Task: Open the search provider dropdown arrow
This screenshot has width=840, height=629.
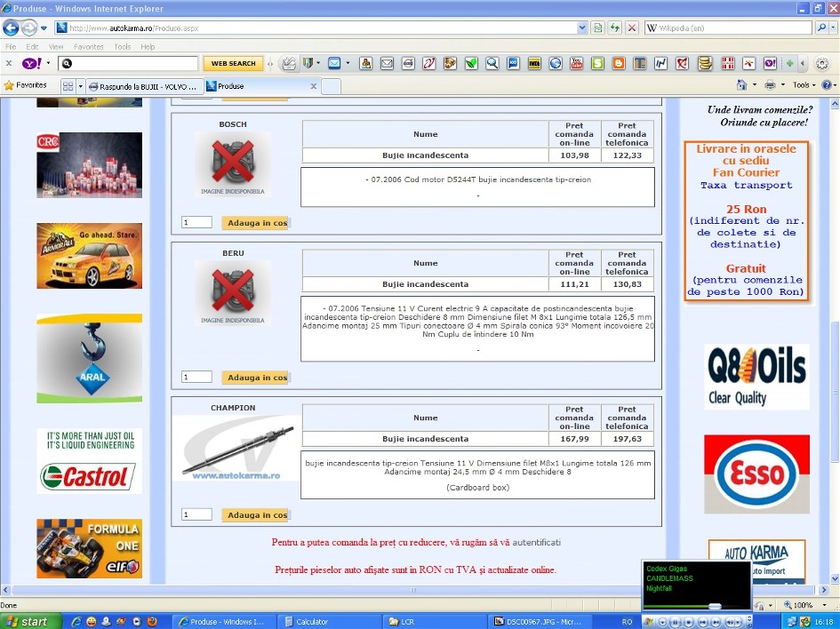Action: [833, 28]
